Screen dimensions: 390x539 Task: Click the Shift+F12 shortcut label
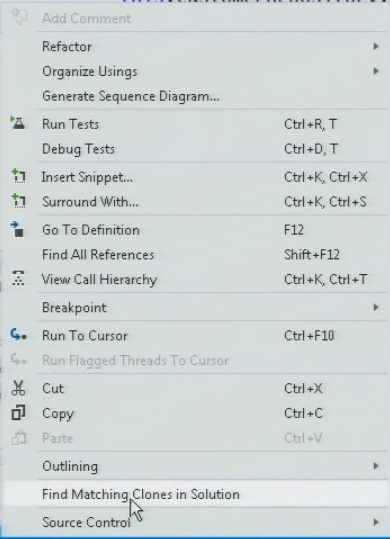(312, 254)
